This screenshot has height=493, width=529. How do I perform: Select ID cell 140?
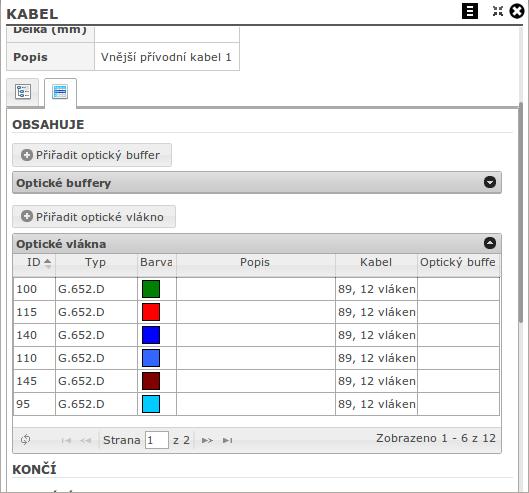34,335
